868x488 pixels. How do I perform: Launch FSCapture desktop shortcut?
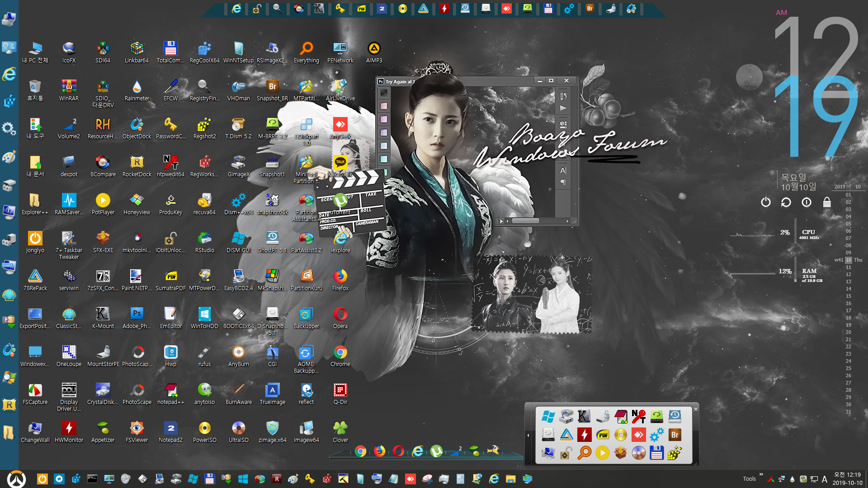[35, 394]
